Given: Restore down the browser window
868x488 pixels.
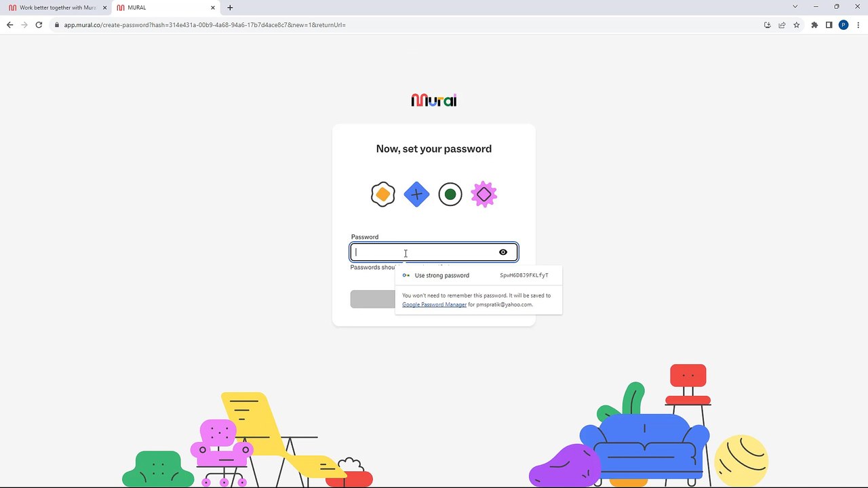Looking at the screenshot, I should click(836, 7).
